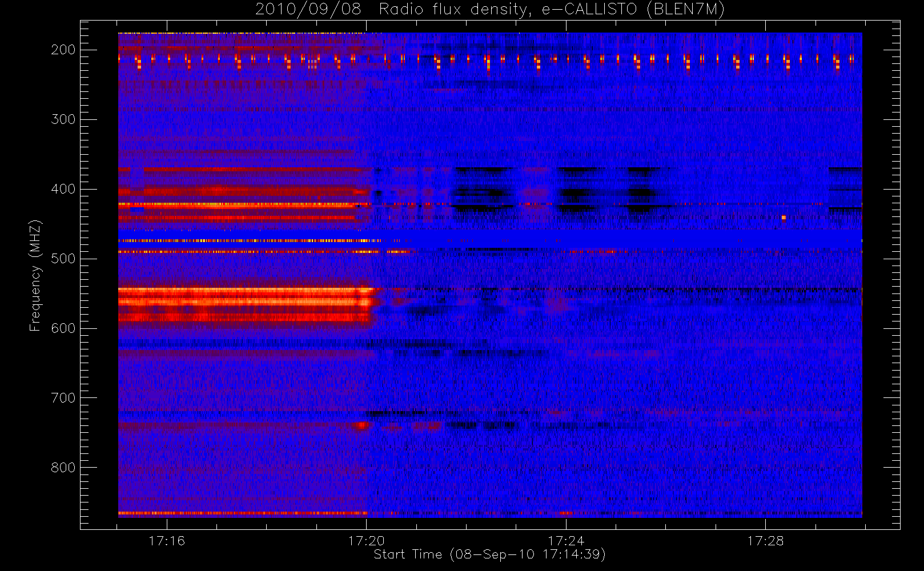Screen dimensions: 924x571
Task: Click the '17:24' time axis label
Action: point(566,541)
